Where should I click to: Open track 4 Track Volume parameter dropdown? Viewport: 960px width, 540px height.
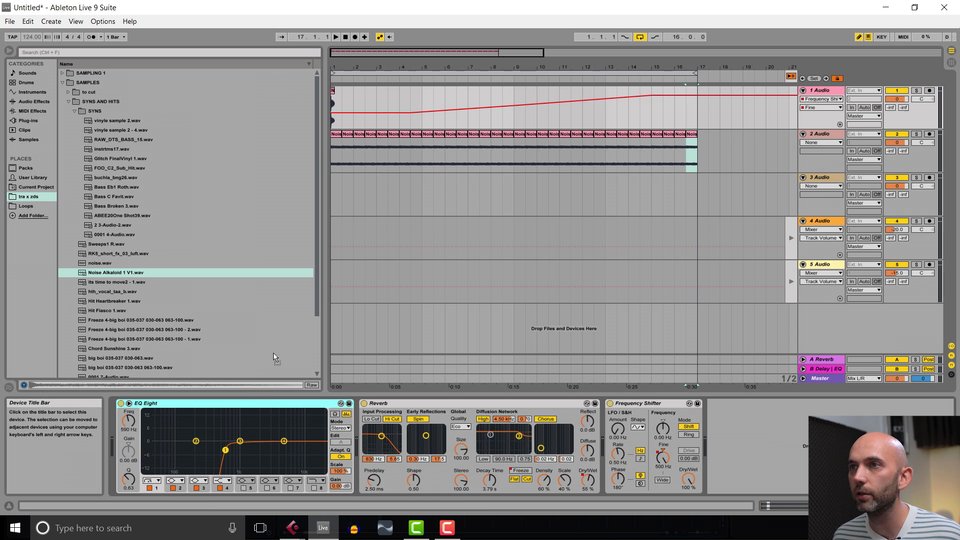pyautogui.click(x=822, y=238)
